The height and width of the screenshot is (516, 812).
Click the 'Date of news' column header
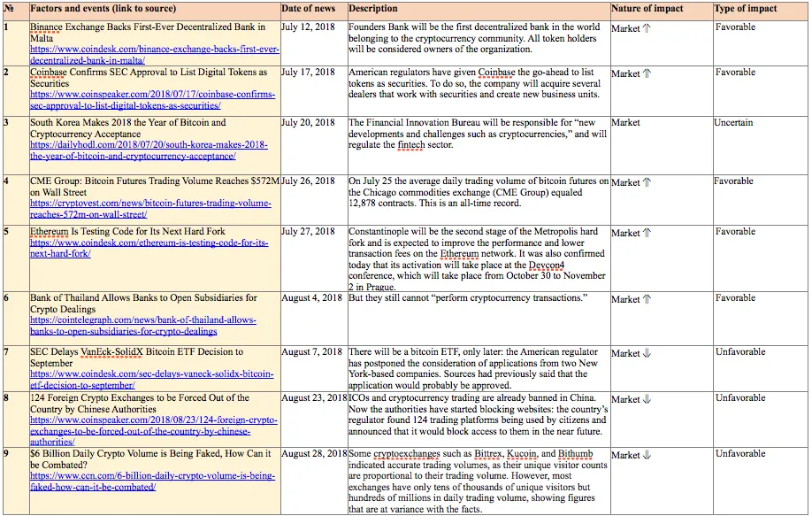click(x=308, y=8)
